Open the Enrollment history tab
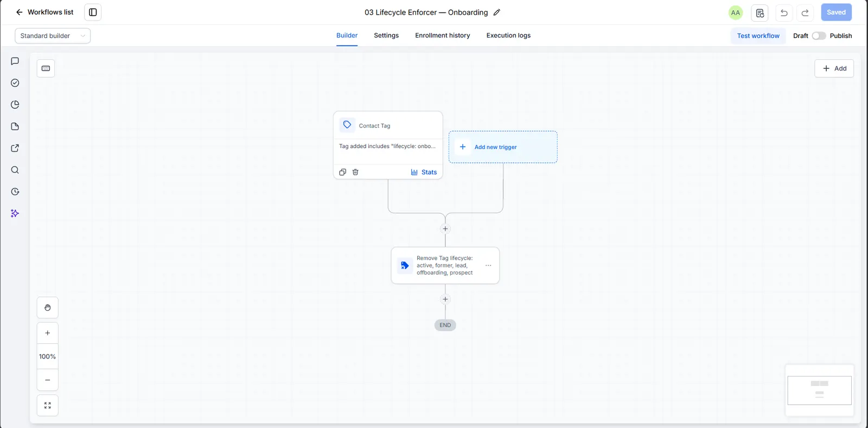The image size is (868, 428). click(x=443, y=36)
